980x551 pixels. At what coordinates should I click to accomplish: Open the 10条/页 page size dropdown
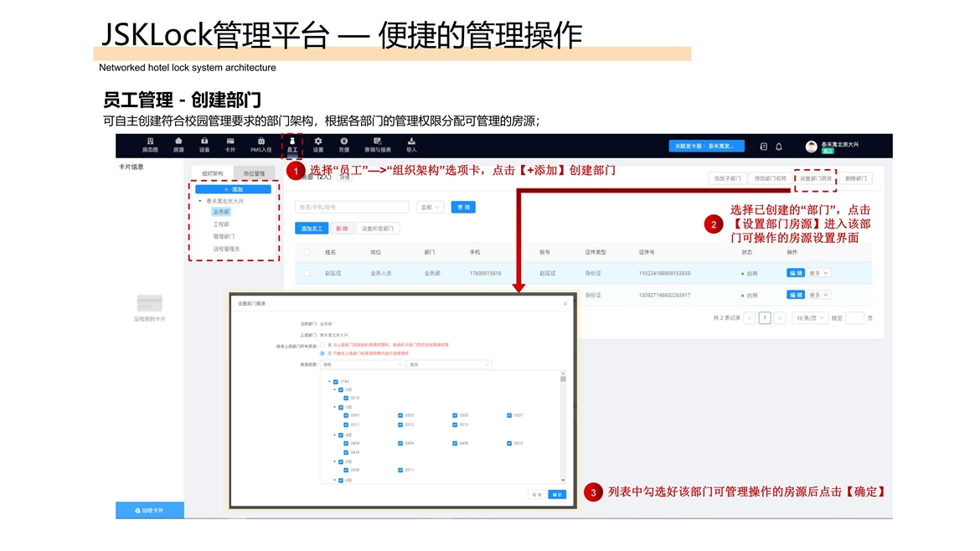810,318
